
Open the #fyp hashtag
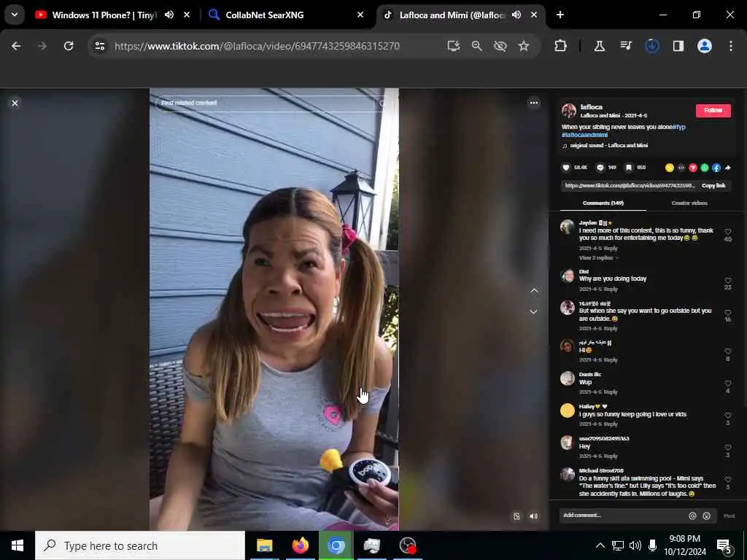[679, 127]
